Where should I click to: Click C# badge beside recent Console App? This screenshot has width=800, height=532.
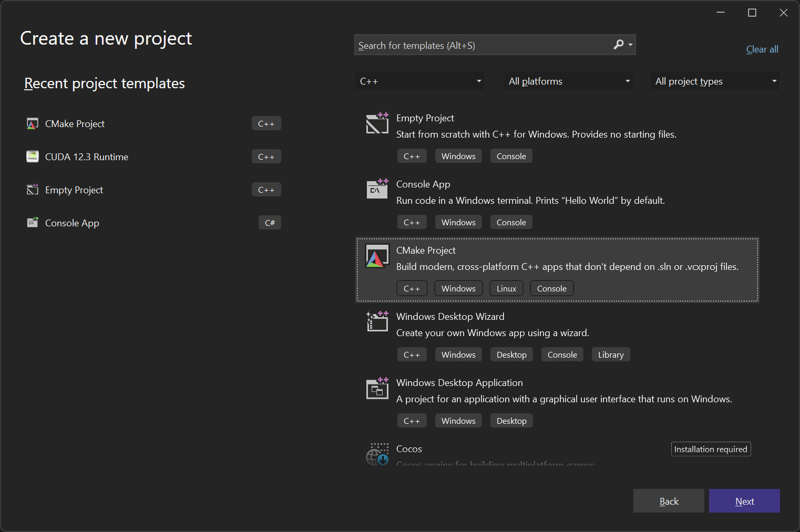tap(270, 223)
